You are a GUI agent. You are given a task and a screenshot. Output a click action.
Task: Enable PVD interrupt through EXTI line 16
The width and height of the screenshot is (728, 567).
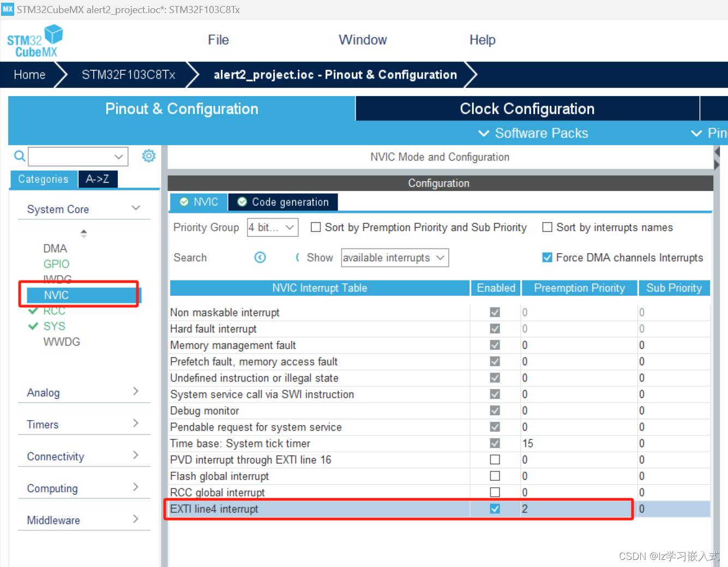pos(495,459)
